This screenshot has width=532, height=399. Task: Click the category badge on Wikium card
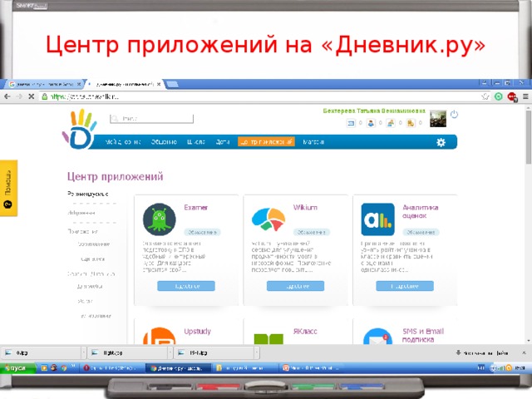point(312,233)
